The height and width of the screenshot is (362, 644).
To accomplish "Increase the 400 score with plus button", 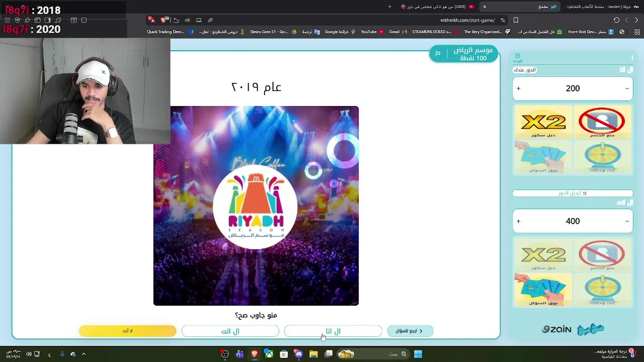I will pos(518,221).
